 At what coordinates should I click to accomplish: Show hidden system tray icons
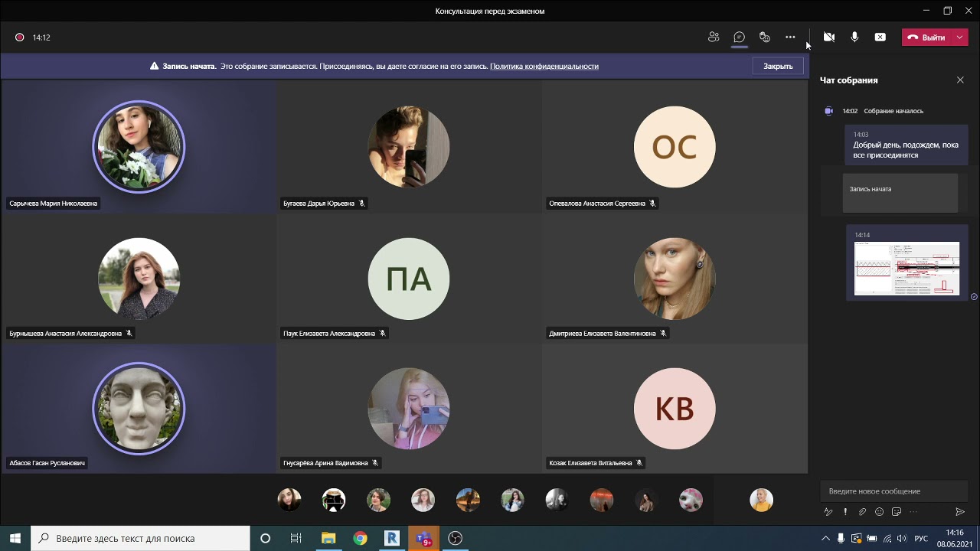tap(825, 539)
